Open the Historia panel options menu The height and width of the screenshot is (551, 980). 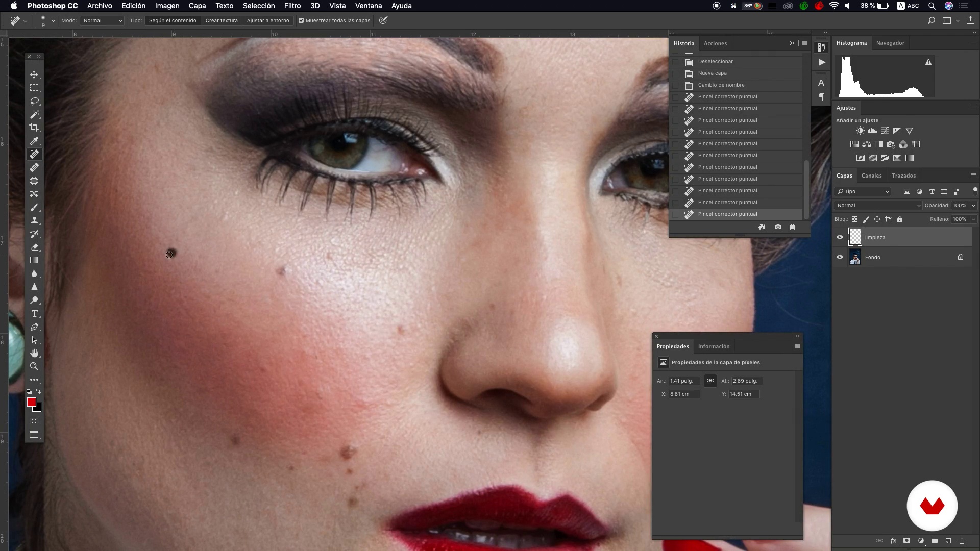805,43
